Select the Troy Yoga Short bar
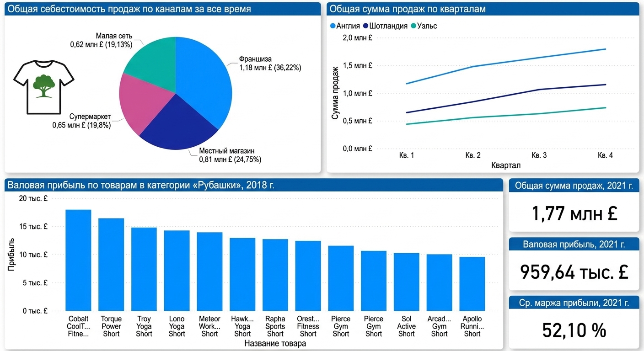 [x=144, y=270]
